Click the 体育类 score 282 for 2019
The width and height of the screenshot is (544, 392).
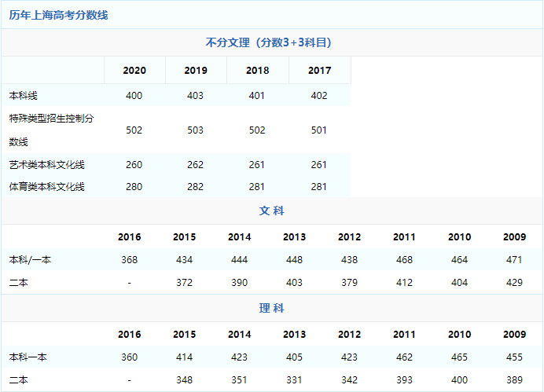tap(196, 187)
